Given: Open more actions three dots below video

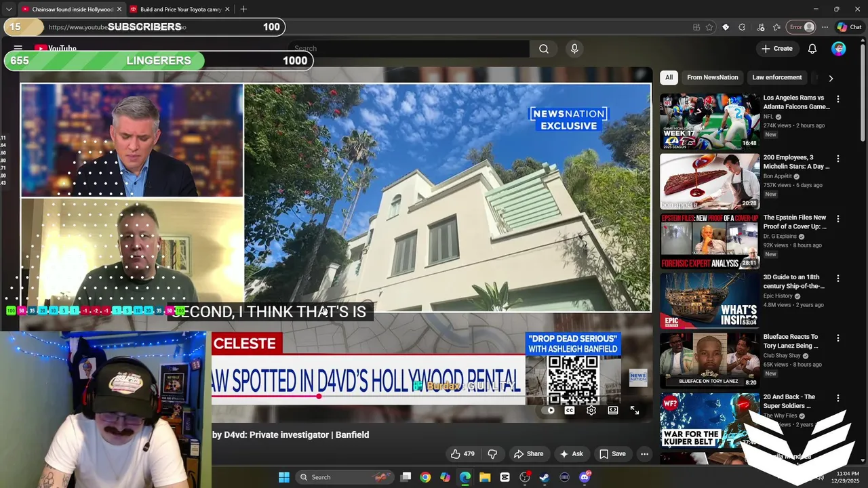Looking at the screenshot, I should coord(644,454).
